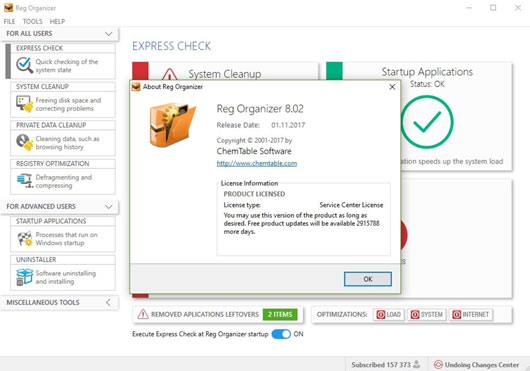Click the Registry Optimization defragment icon
530x371 pixels.
point(25,181)
